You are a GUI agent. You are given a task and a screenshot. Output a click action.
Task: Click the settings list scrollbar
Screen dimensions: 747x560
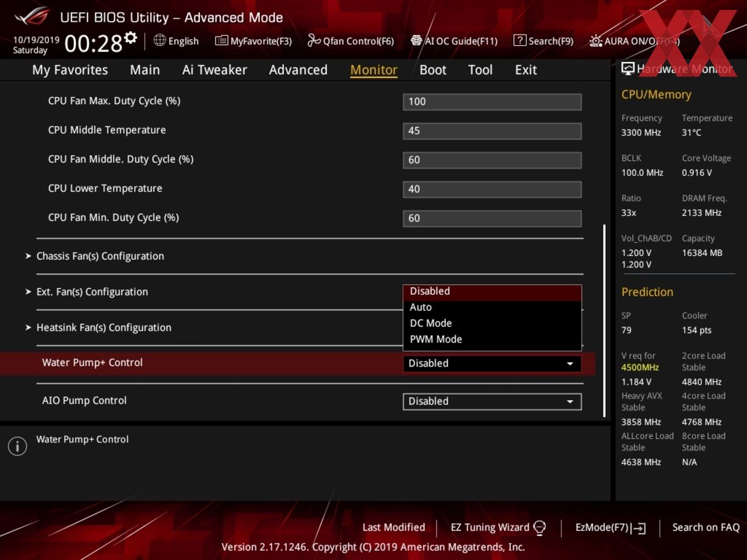pyautogui.click(x=605, y=320)
